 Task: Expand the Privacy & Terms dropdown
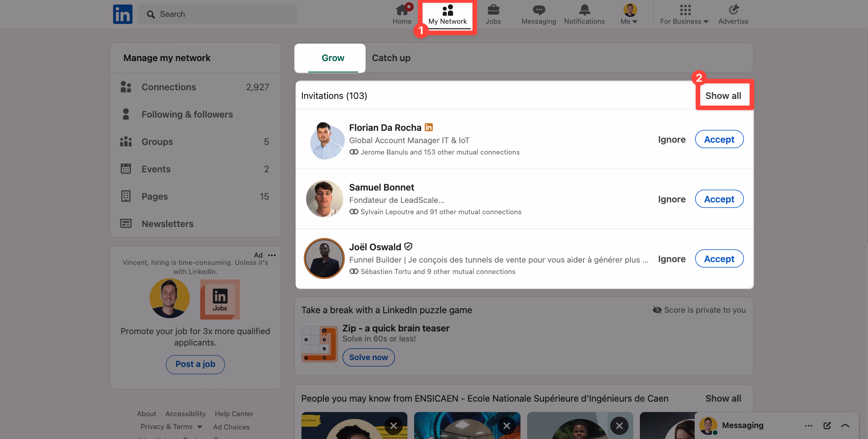pos(172,427)
